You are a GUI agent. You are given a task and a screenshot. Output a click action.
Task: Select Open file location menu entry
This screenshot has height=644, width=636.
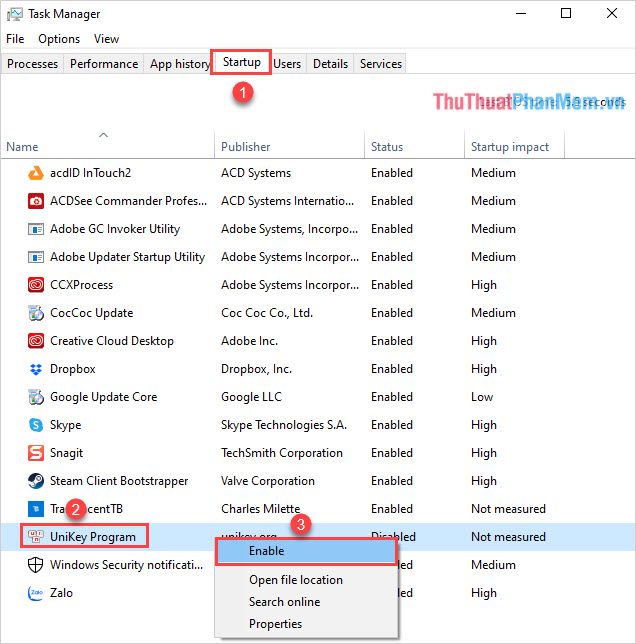pyautogui.click(x=295, y=580)
